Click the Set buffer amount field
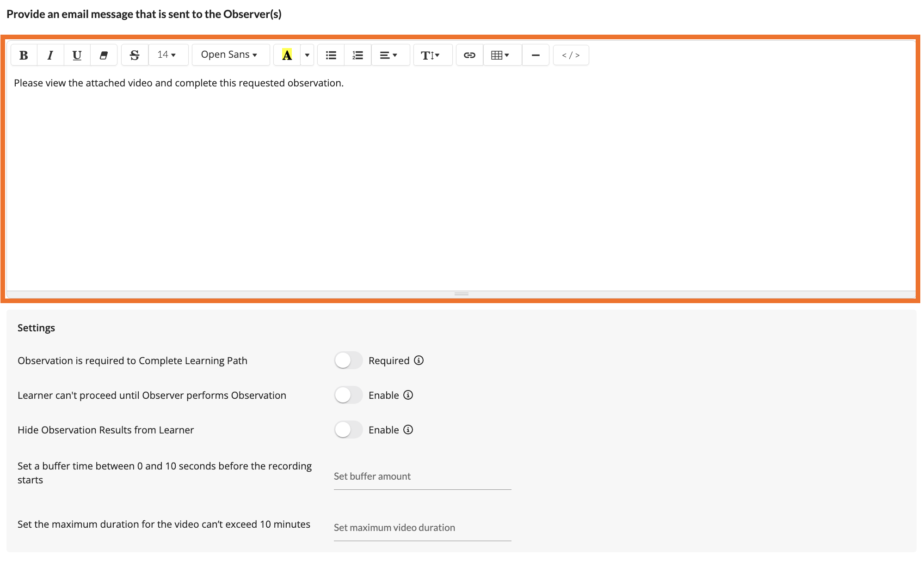The image size is (924, 561). (x=422, y=476)
